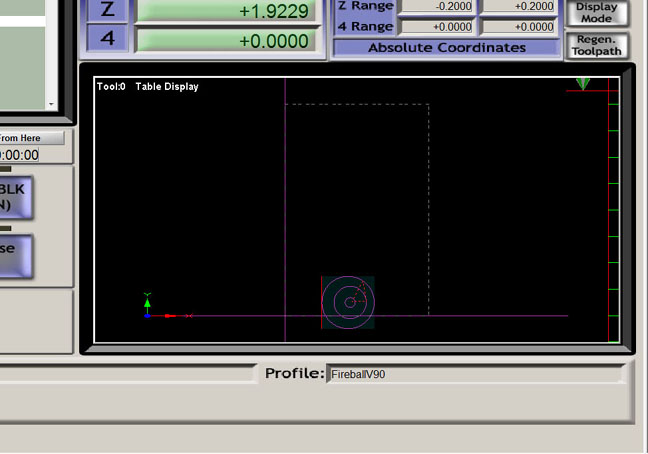This screenshot has width=648, height=454.
Task: Click the Absolute Coordinates label
Action: point(447,48)
